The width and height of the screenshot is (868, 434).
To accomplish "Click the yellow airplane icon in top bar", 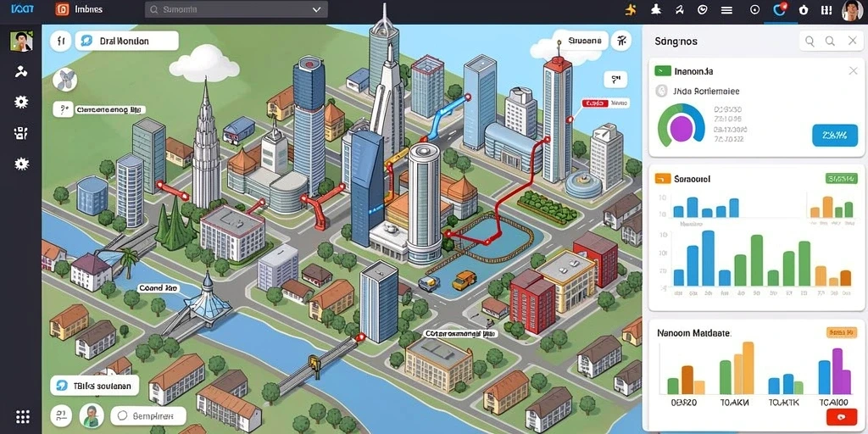I will [x=631, y=9].
